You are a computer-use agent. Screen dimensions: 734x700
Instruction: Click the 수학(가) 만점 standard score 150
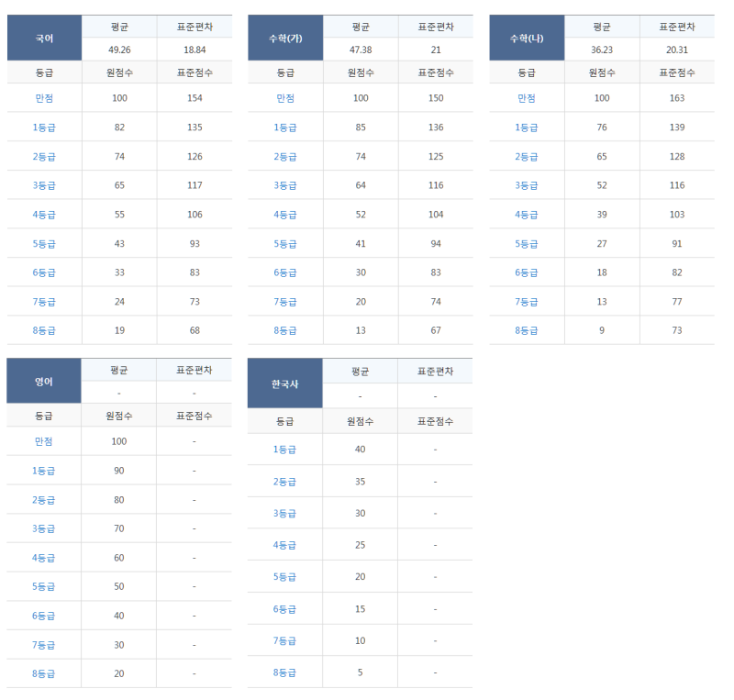tap(436, 98)
